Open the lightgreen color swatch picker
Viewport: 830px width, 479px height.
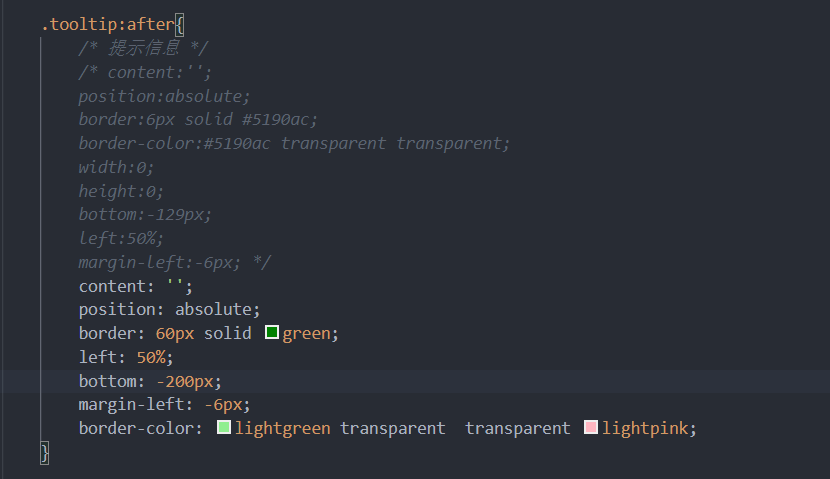224,427
